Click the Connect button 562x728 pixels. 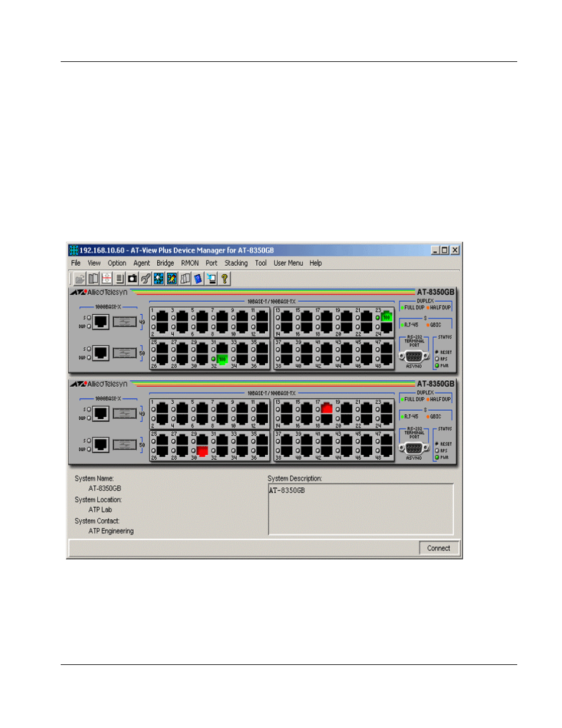439,548
